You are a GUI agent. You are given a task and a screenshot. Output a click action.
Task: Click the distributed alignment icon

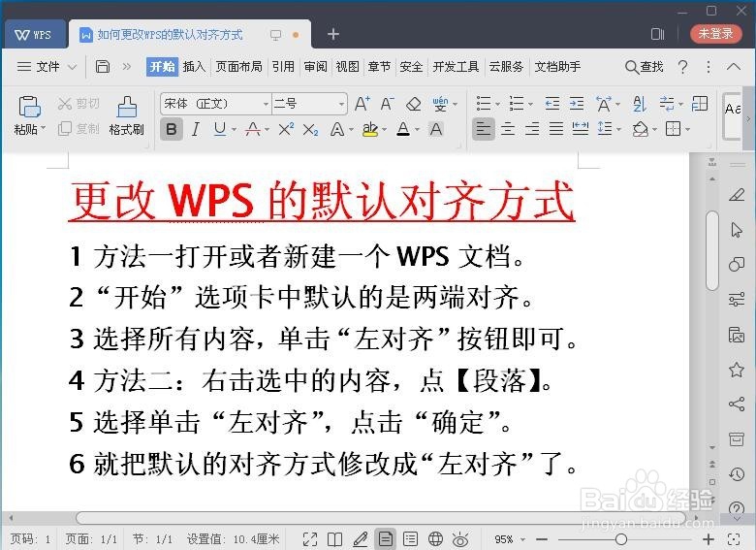point(580,128)
